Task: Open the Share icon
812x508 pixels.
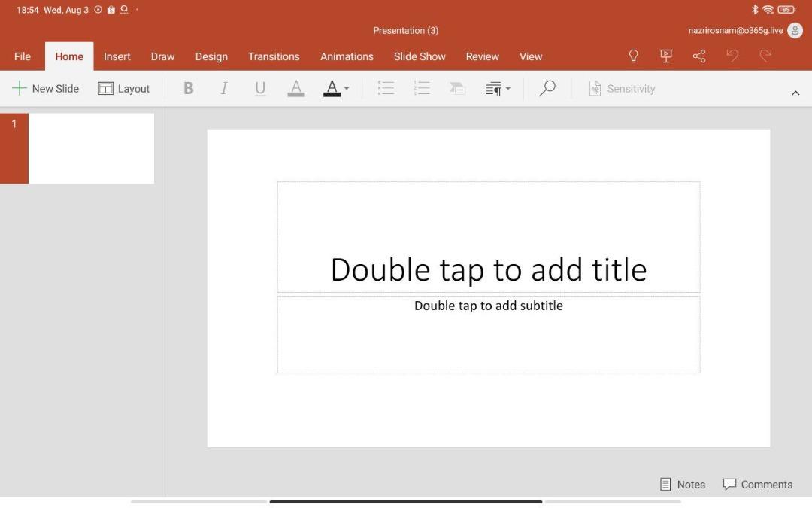Action: coord(698,56)
